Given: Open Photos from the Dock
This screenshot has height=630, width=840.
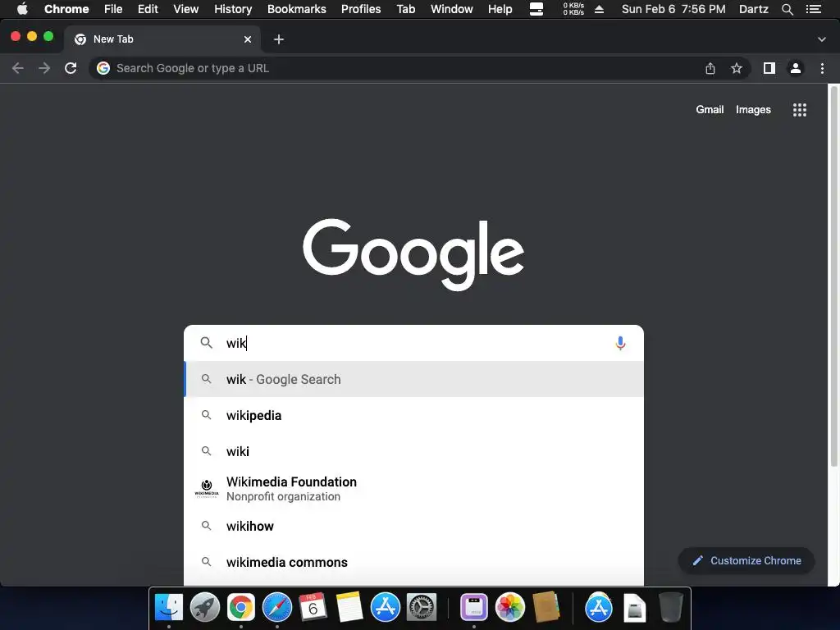Looking at the screenshot, I should 510,608.
